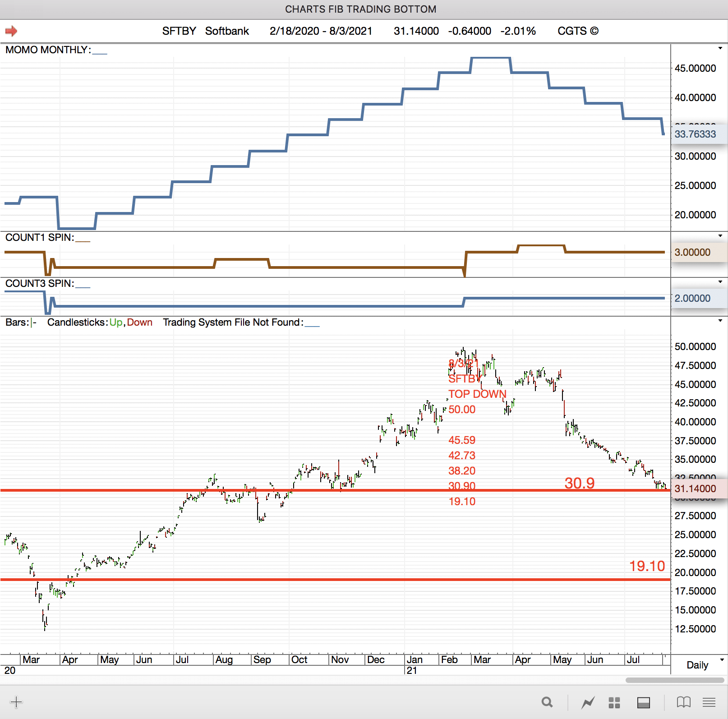This screenshot has width=728, height=719.
Task: Click the 42.73 Fibonacci level text
Action: (462, 455)
